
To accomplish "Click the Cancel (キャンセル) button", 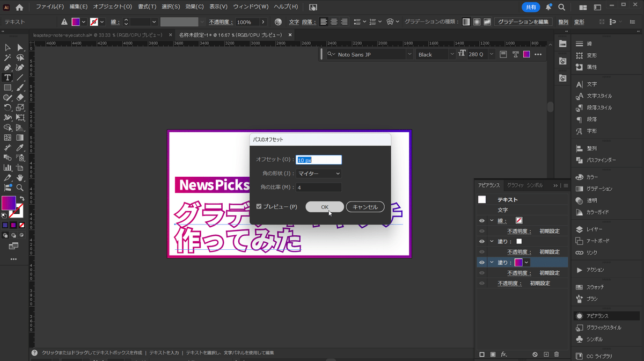I will [x=365, y=207].
